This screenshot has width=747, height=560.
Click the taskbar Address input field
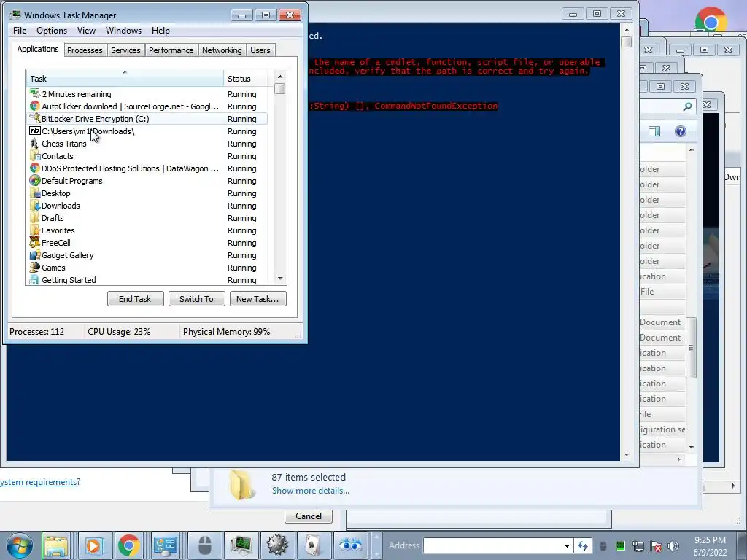coord(492,545)
